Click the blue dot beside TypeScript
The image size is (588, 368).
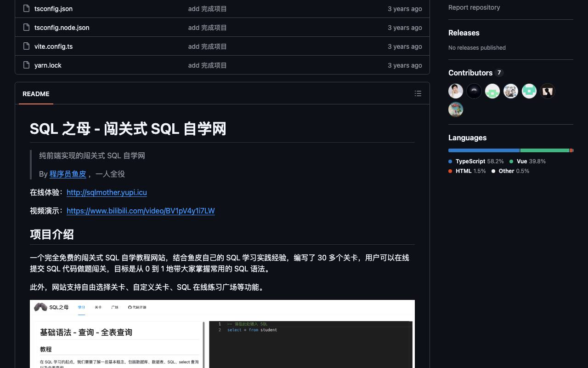[x=450, y=161]
